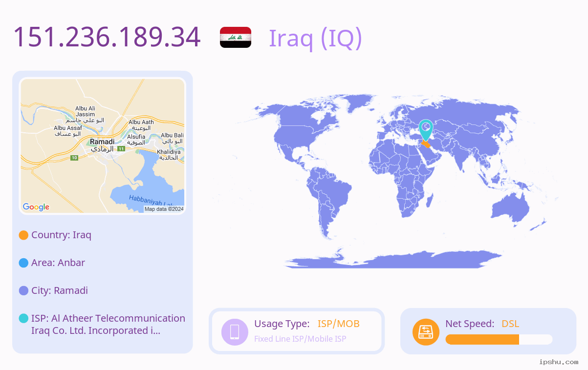This screenshot has width=588, height=370.
Task: Click the Google logo on the map
Action: pyautogui.click(x=36, y=207)
